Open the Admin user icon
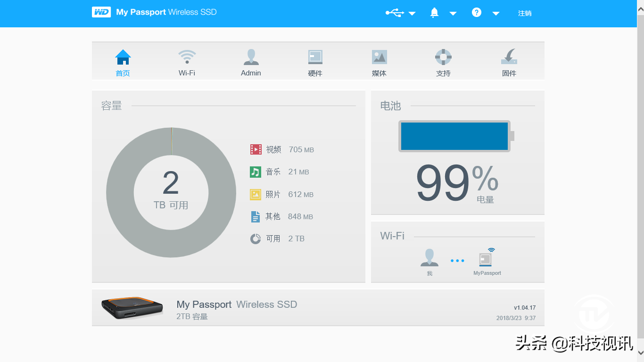 point(251,57)
